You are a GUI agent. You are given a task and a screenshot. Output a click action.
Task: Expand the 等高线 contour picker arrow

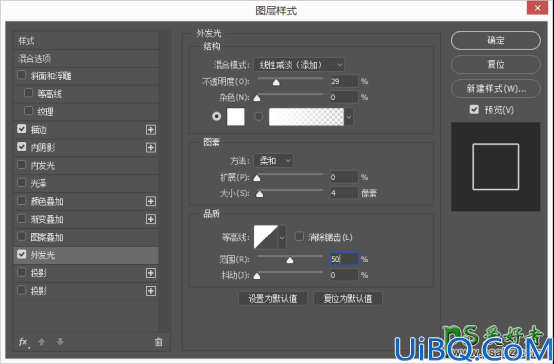pyautogui.click(x=282, y=237)
